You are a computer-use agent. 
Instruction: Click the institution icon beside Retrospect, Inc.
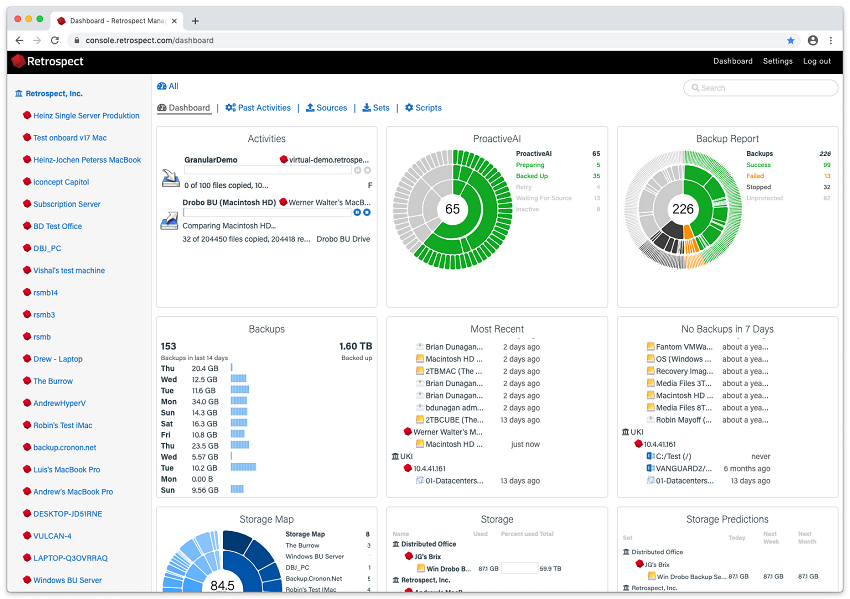click(19, 94)
